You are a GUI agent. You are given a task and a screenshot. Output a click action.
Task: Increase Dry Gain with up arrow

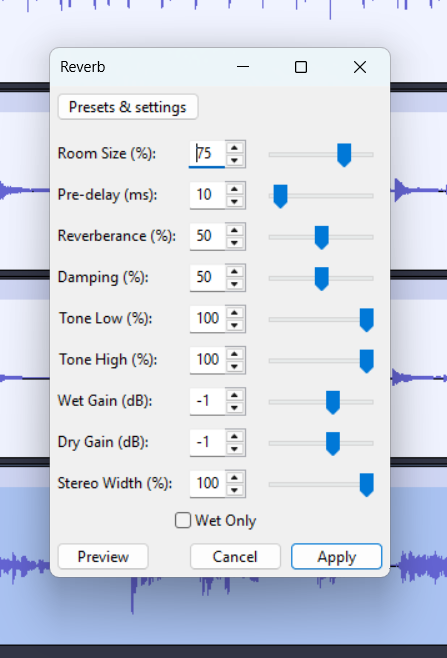(x=235, y=436)
